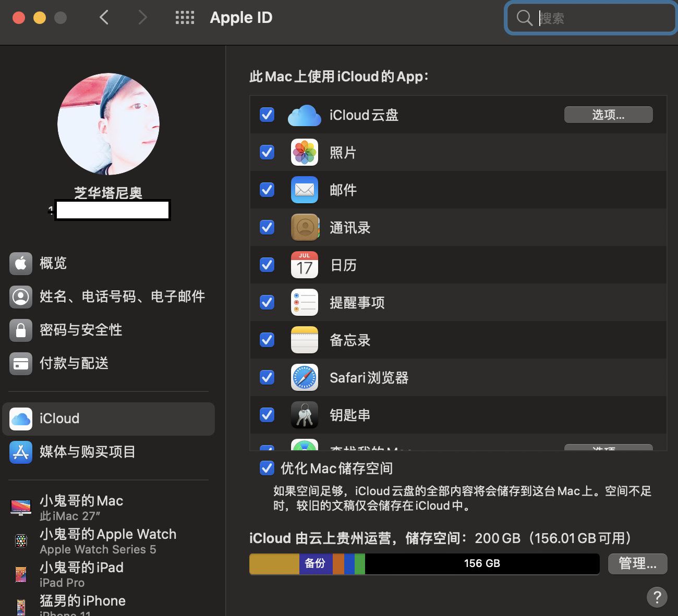Screen dimensions: 678x616
Task: Click the Photos app icon
Action: [x=304, y=153]
